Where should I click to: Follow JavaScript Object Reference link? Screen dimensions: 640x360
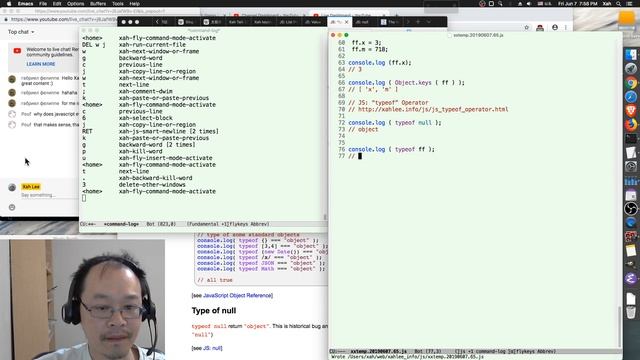238,295
